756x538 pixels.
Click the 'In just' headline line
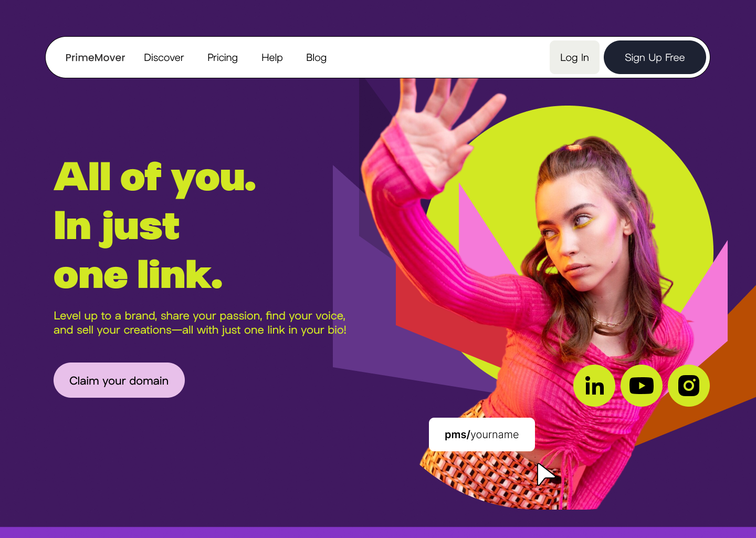(117, 227)
